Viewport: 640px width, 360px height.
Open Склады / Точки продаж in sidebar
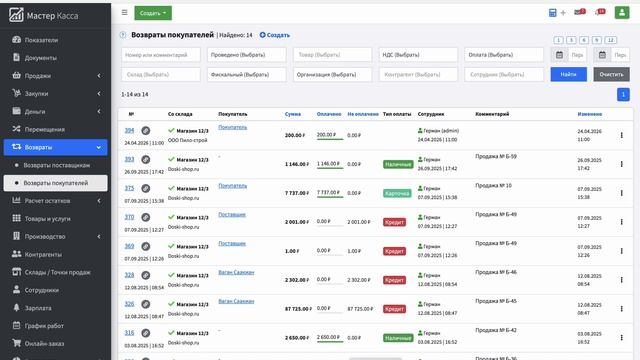pos(56,272)
